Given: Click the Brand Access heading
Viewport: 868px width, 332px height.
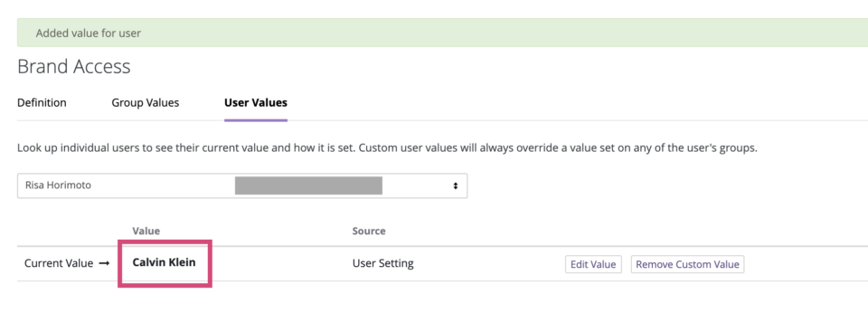Looking at the screenshot, I should click(74, 67).
